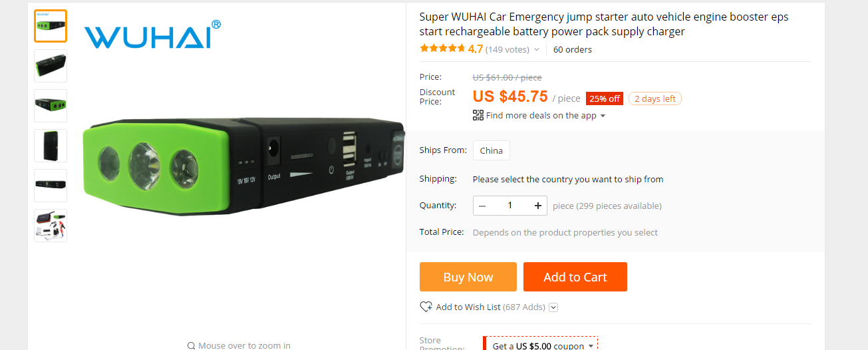868x350 pixels.
Task: Expand the votes rating breakdown arrow
Action: click(x=537, y=49)
